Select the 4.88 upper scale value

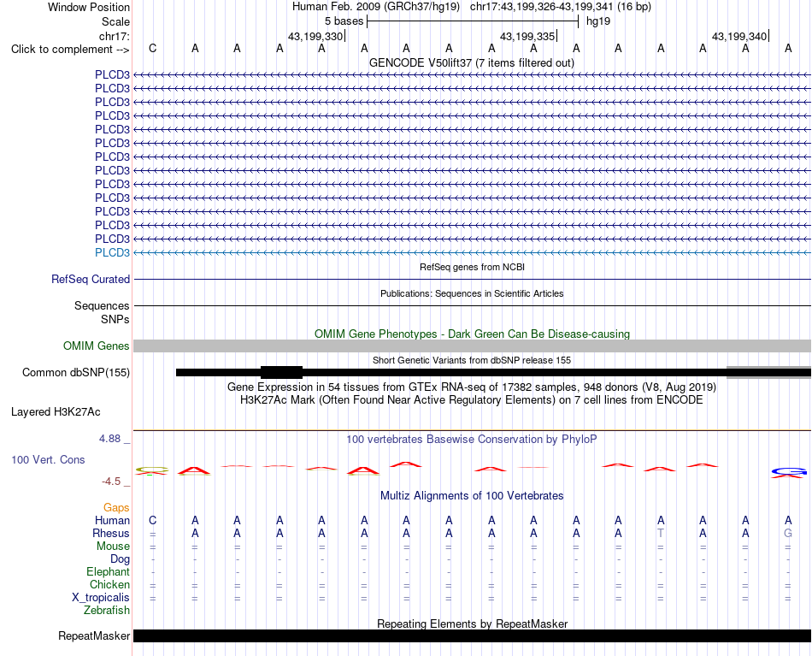coord(109,439)
